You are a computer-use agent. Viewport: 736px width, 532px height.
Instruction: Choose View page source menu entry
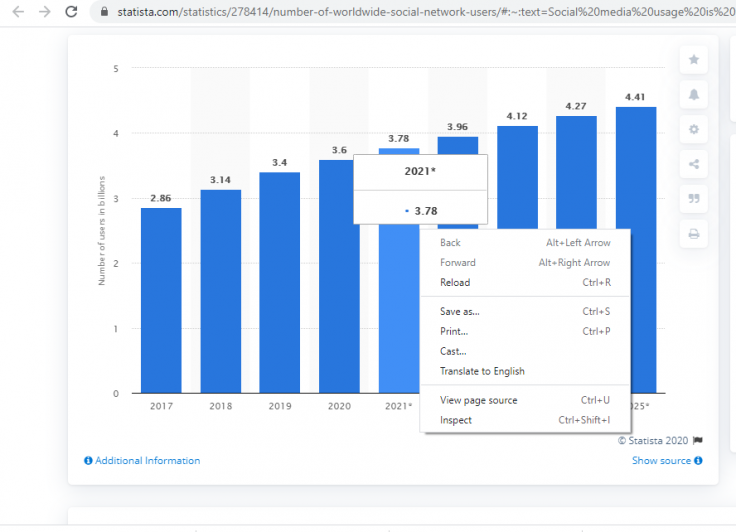point(525,400)
